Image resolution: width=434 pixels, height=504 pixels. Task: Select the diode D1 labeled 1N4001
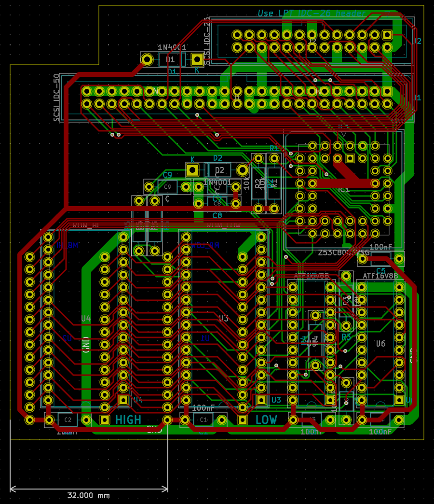[x=170, y=59]
